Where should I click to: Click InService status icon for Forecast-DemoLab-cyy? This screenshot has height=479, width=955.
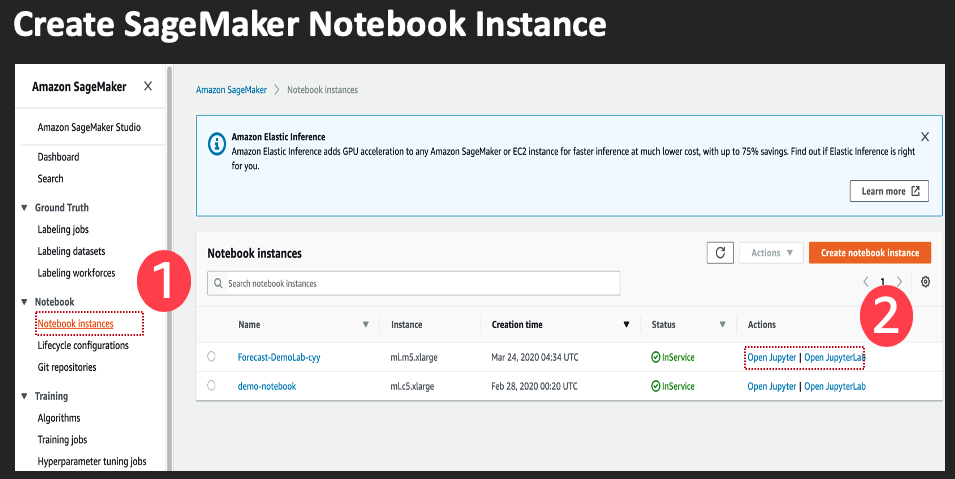pyautogui.click(x=656, y=357)
